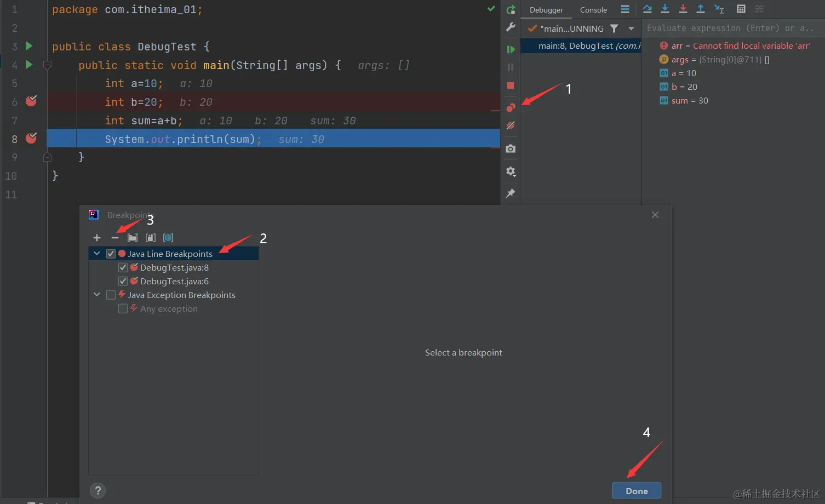This screenshot has height=504, width=825.
Task: Uncheck the DebugTest.java:6 breakpoint checkbox
Action: (x=123, y=281)
